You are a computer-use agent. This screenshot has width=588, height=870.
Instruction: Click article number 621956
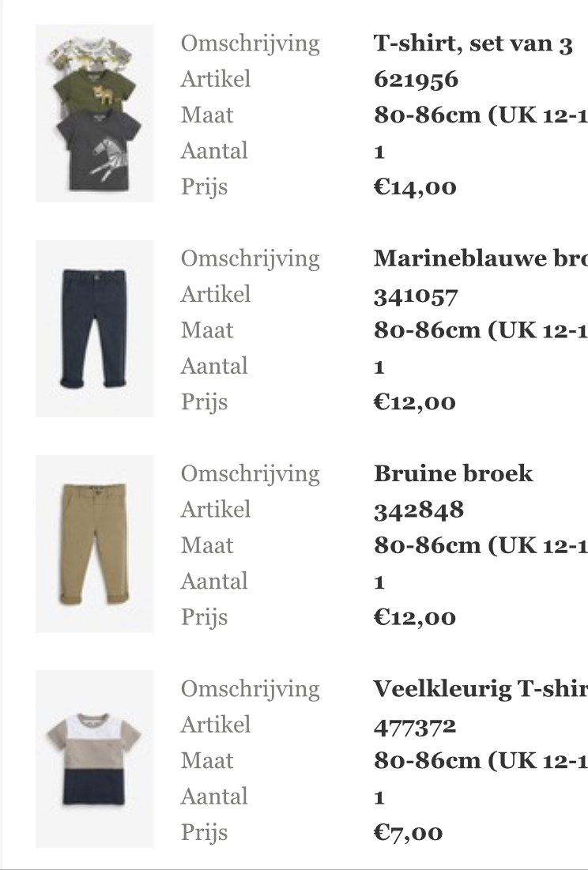(416, 80)
